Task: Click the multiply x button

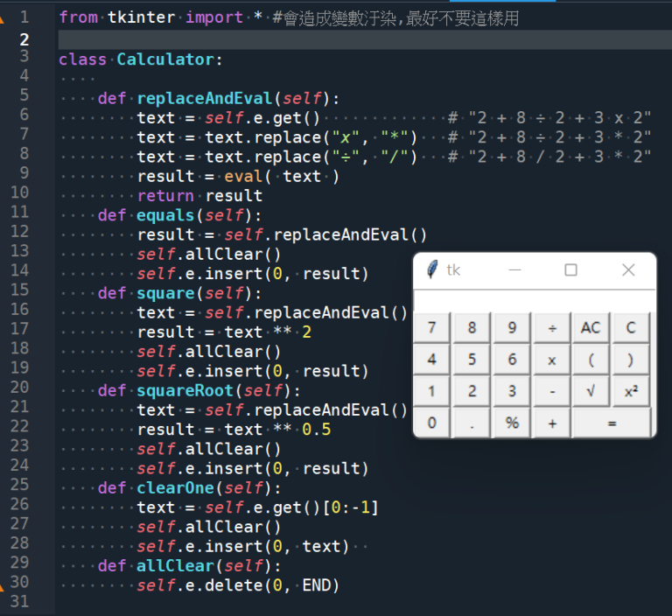Action: tap(552, 360)
